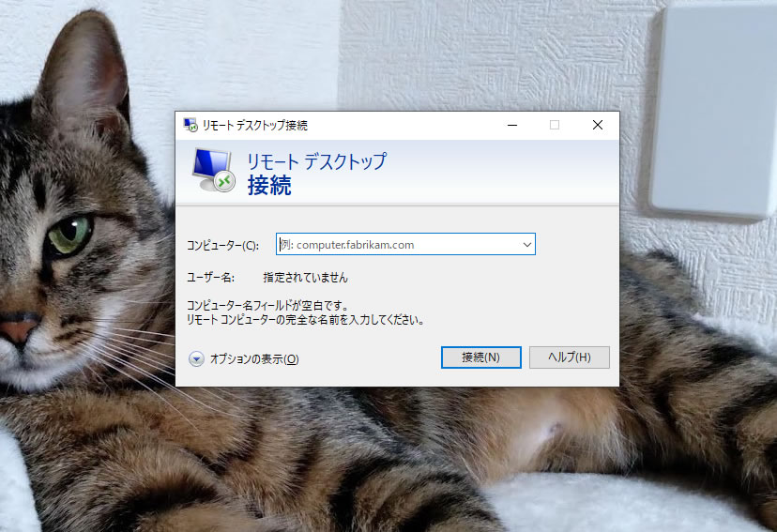Open the コンピューター combo box dropdown arrow
This screenshot has height=532, width=777.
click(526, 245)
